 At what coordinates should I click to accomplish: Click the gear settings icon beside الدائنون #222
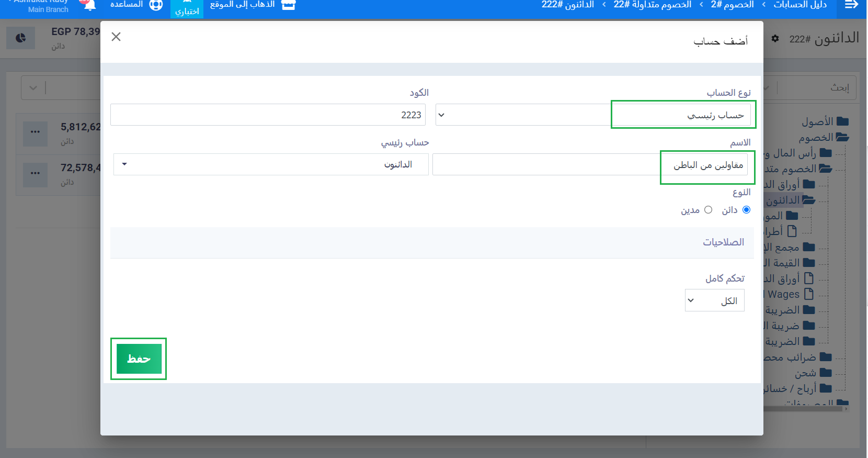pyautogui.click(x=775, y=39)
